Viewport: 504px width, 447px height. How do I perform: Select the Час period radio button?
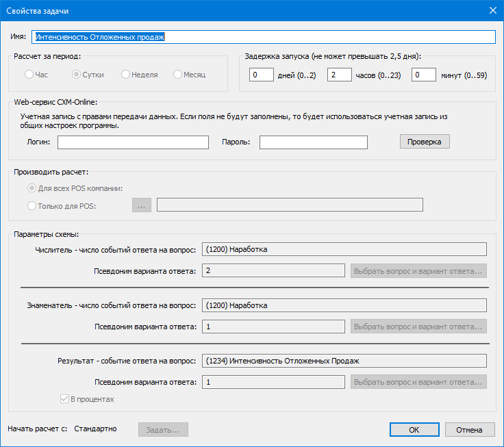(29, 75)
